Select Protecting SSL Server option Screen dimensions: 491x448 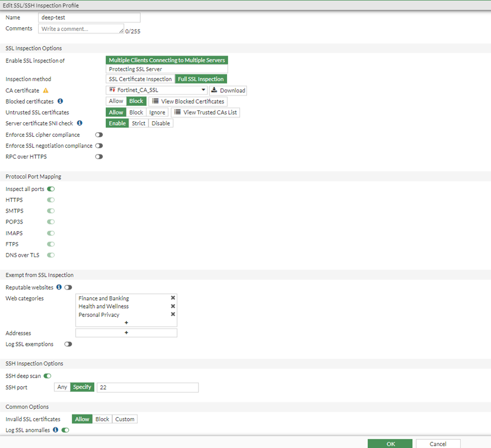tap(167, 69)
